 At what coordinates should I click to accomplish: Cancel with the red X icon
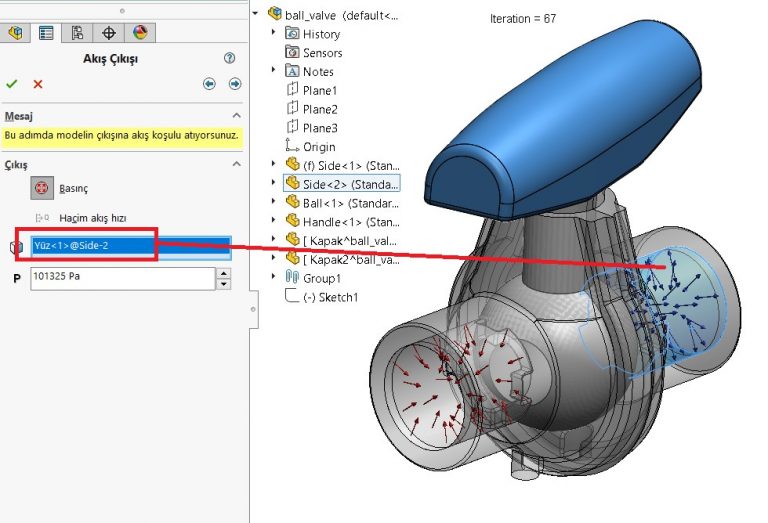click(x=38, y=84)
